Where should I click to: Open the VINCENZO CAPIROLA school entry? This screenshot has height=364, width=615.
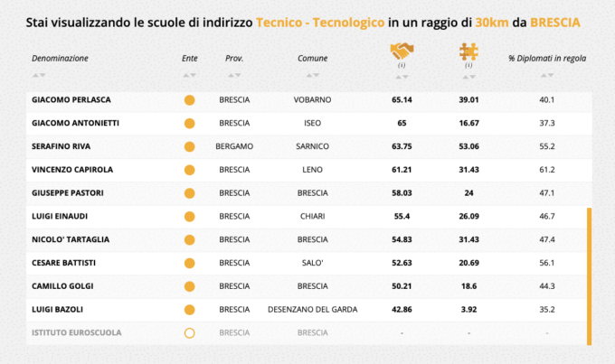coord(73,170)
